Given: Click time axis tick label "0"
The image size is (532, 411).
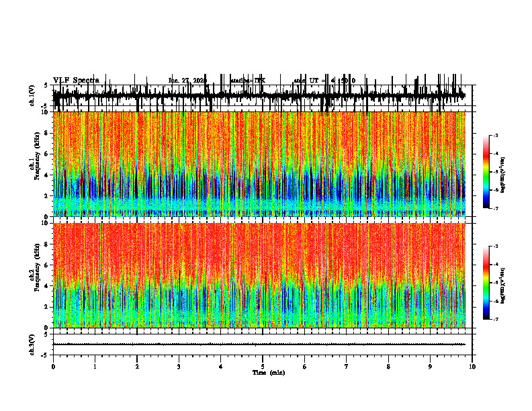Looking at the screenshot, I should point(53,367).
